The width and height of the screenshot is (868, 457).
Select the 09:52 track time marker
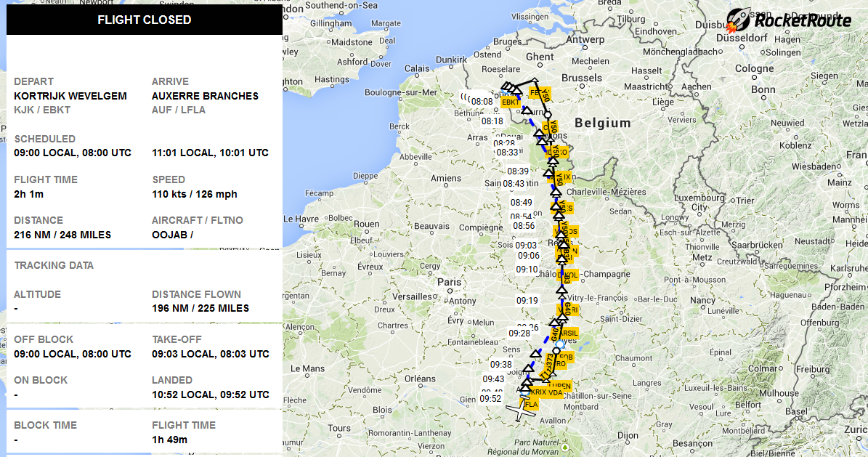point(490,398)
